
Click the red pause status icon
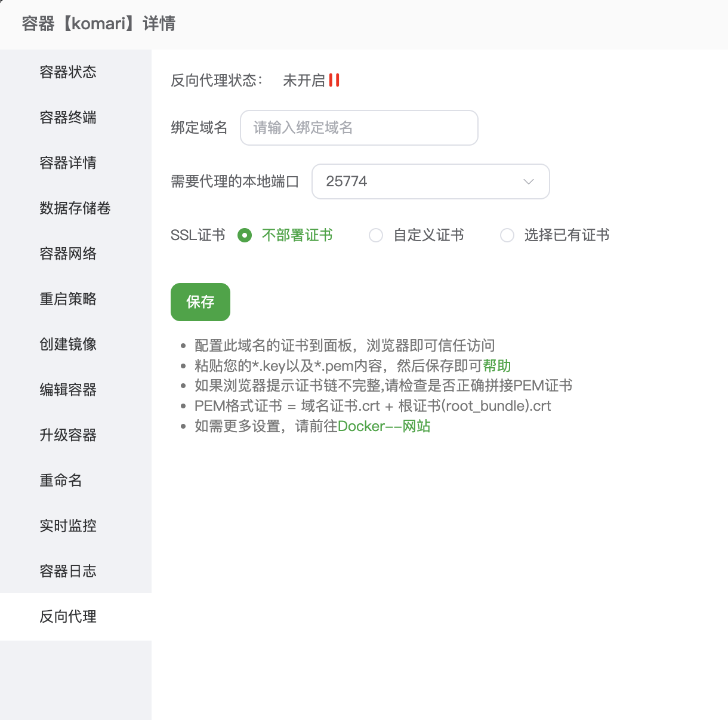334,80
